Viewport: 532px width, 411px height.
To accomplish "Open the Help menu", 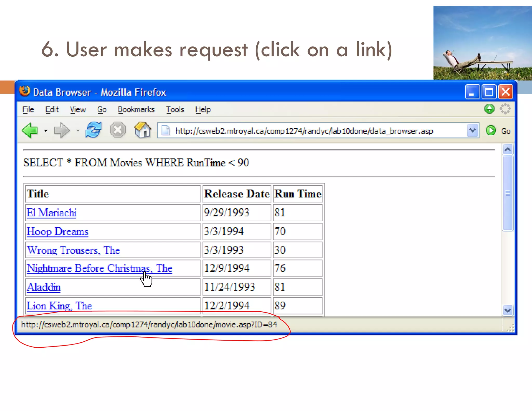I will coord(203,109).
